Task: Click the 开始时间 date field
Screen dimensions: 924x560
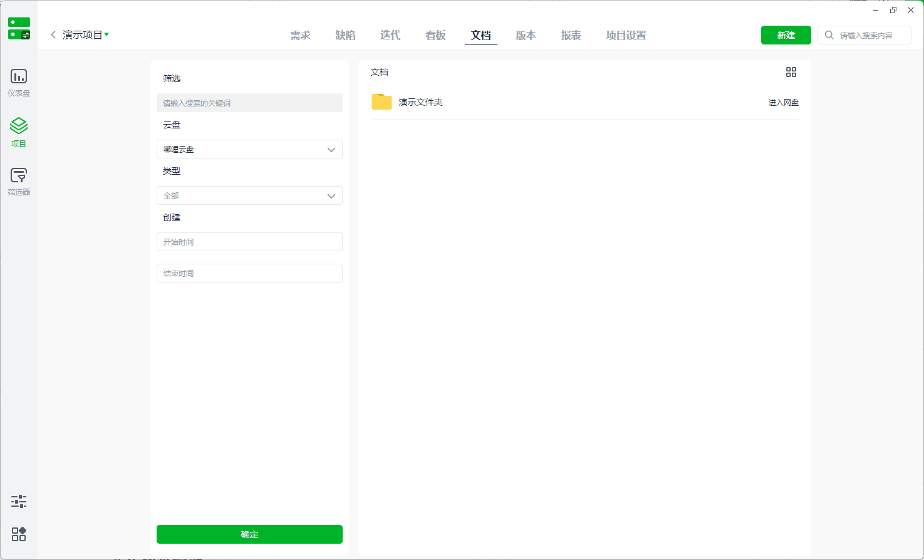Action: pyautogui.click(x=249, y=242)
